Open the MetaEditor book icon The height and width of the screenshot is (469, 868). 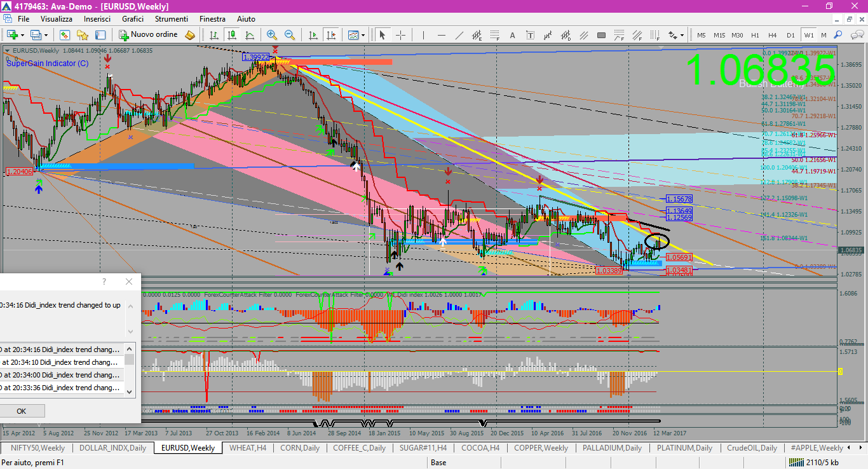pos(190,35)
